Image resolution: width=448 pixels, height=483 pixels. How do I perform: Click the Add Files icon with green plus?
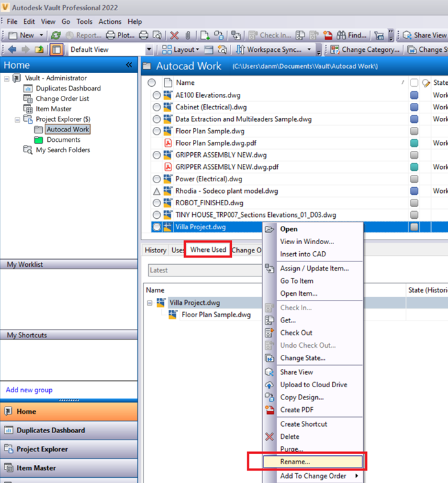[205, 36]
